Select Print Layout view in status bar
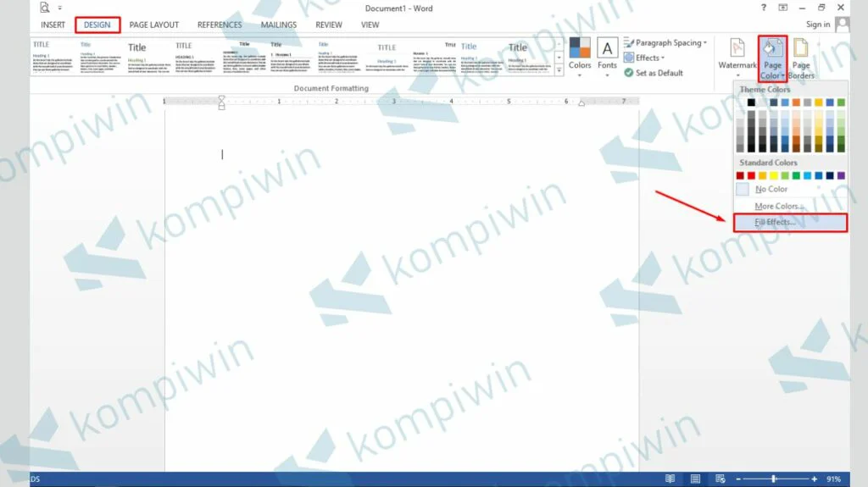Screen dimensions: 868x487 point(694,479)
